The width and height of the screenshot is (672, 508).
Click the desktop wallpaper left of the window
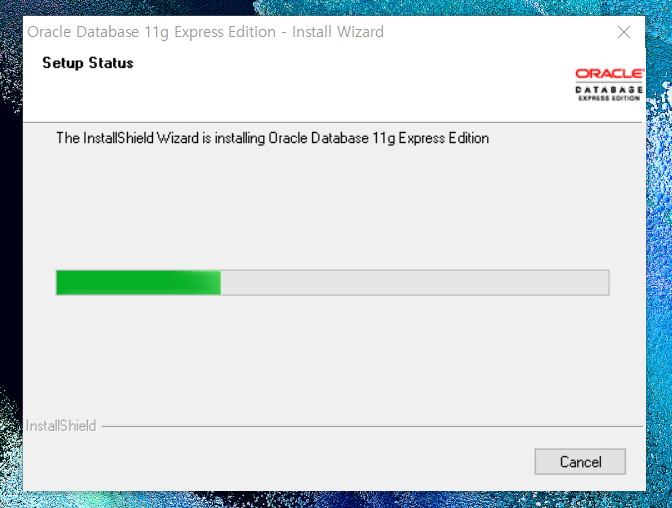pyautogui.click(x=11, y=257)
